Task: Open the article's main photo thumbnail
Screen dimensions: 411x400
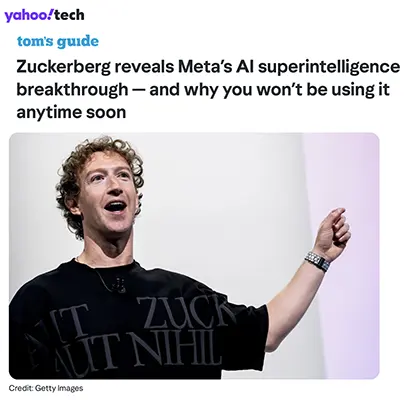Action: pos(194,256)
